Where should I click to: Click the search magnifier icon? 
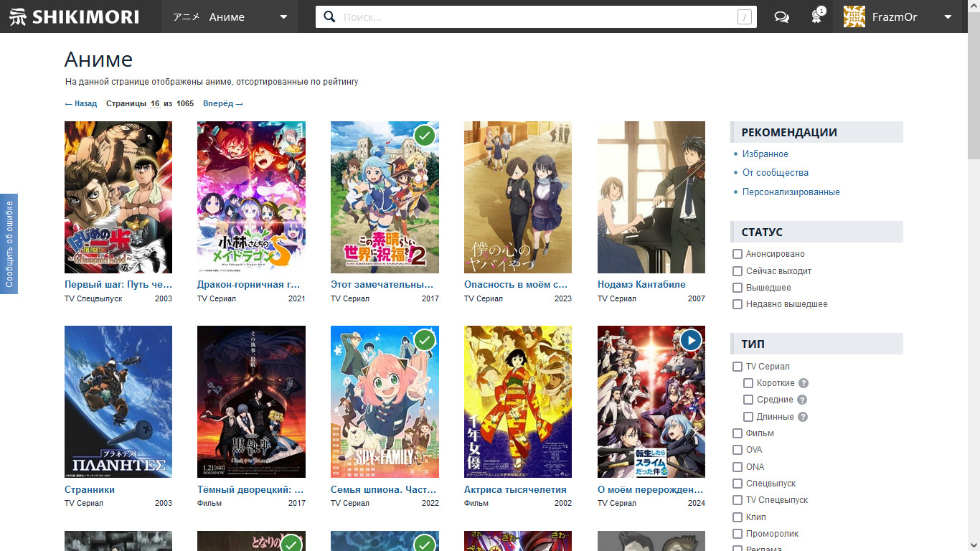click(329, 17)
